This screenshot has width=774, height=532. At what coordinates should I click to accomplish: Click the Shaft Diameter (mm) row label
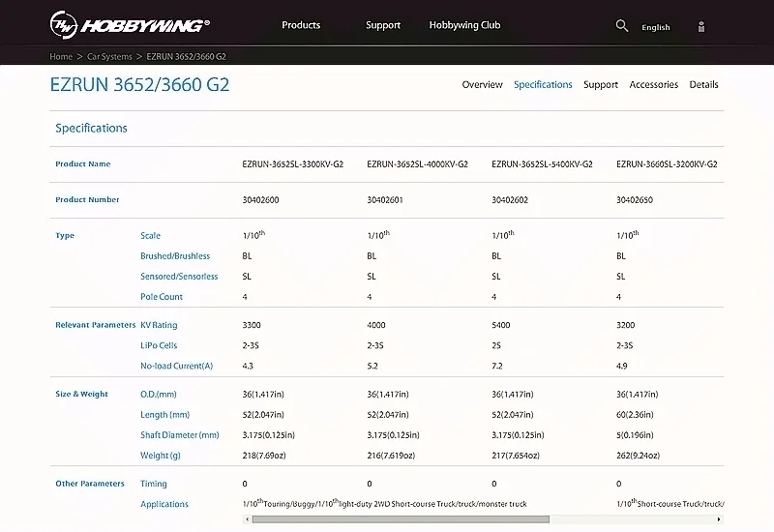(x=180, y=434)
